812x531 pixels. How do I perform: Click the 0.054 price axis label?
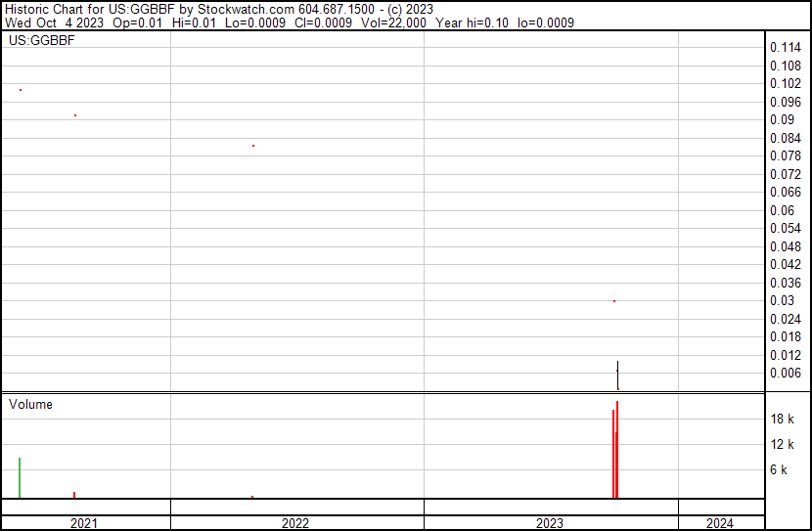click(786, 228)
